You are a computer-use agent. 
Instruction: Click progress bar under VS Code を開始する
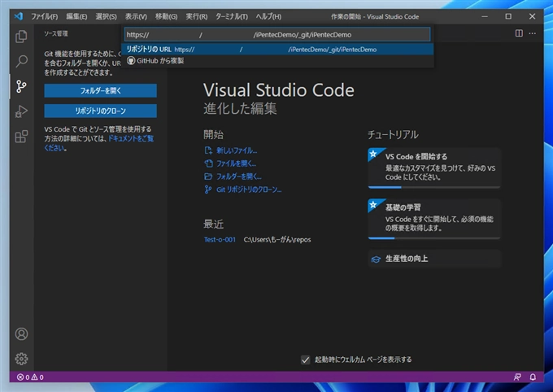click(434, 187)
